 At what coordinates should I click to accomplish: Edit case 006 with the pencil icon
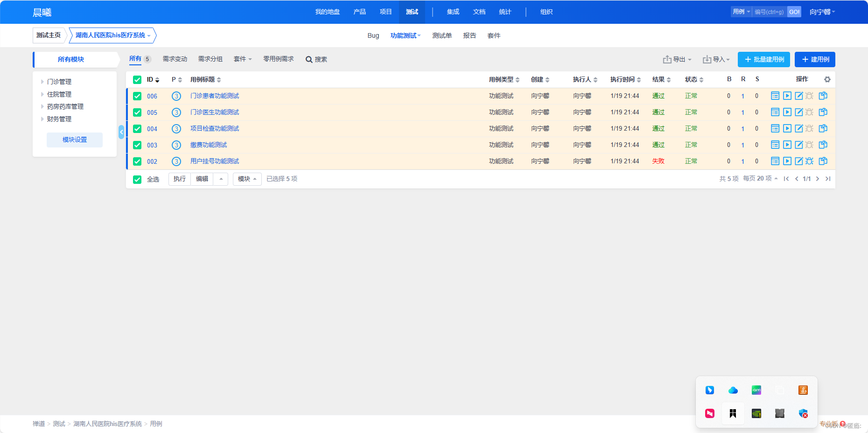pyautogui.click(x=799, y=96)
